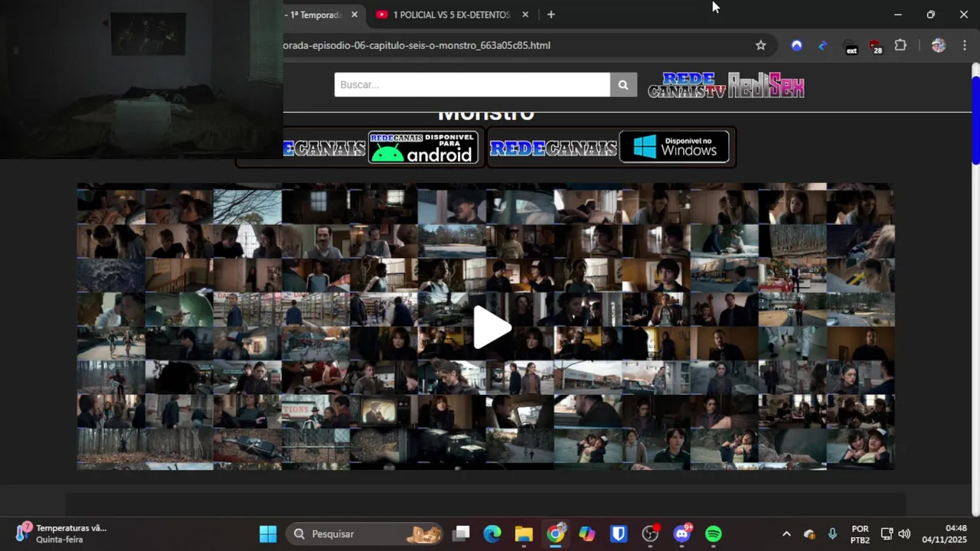This screenshot has width=980, height=551.
Task: Close the 1 POLICIAL VS 5 EX-DETENTOS tab
Action: pos(525,15)
